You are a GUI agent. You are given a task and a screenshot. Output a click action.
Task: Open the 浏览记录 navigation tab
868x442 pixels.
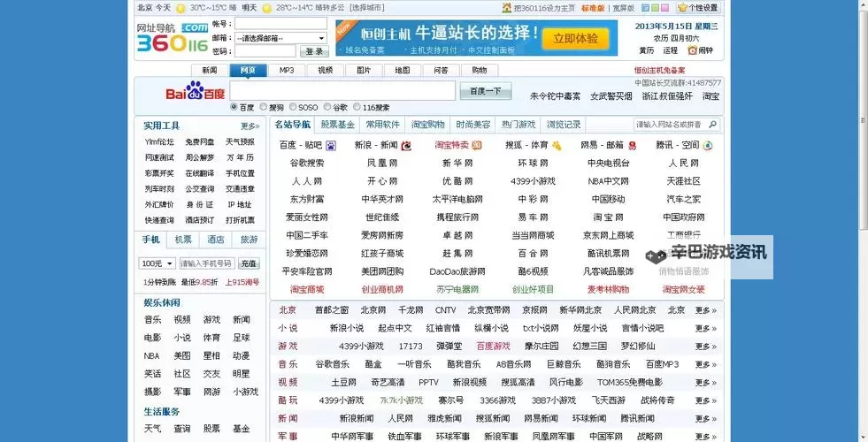(x=564, y=125)
